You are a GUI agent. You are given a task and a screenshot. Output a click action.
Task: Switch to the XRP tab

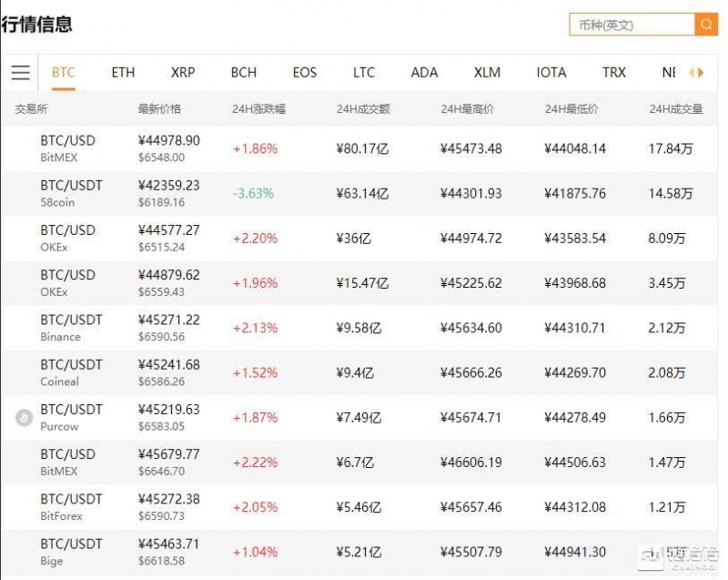tap(183, 73)
